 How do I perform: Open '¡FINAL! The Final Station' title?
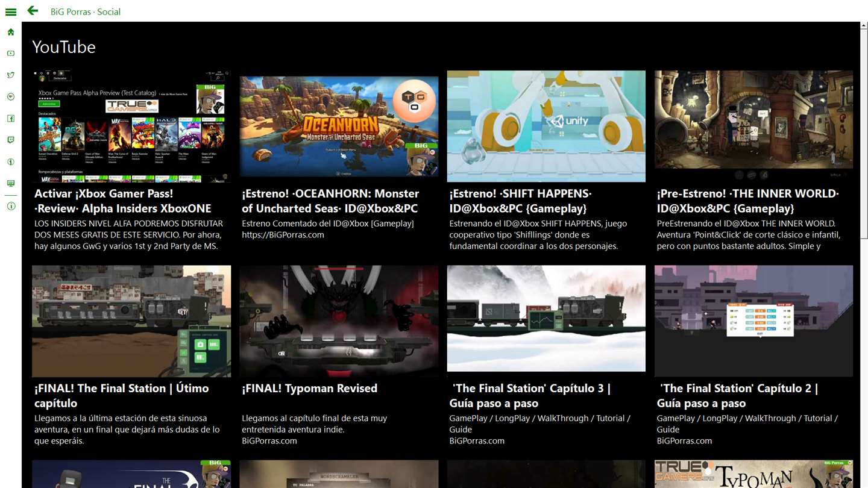(122, 395)
